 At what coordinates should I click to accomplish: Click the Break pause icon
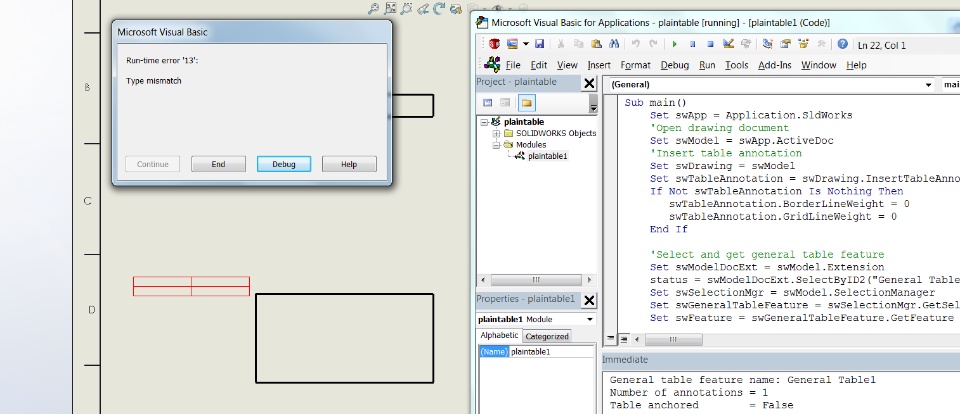click(692, 44)
